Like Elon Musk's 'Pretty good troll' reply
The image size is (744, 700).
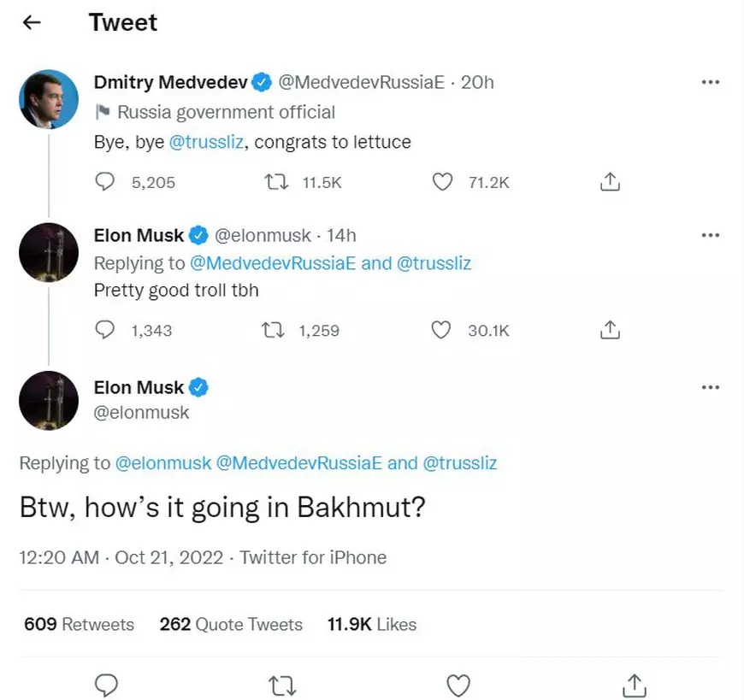[x=441, y=329]
